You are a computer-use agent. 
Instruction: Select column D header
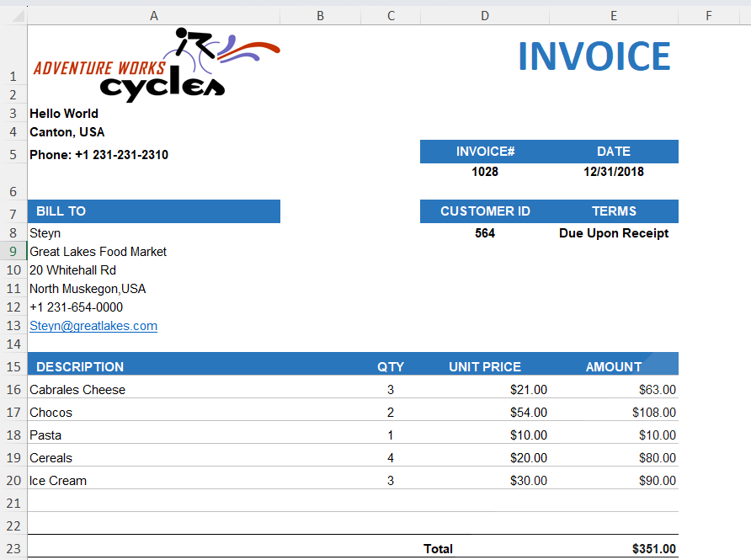click(x=485, y=16)
